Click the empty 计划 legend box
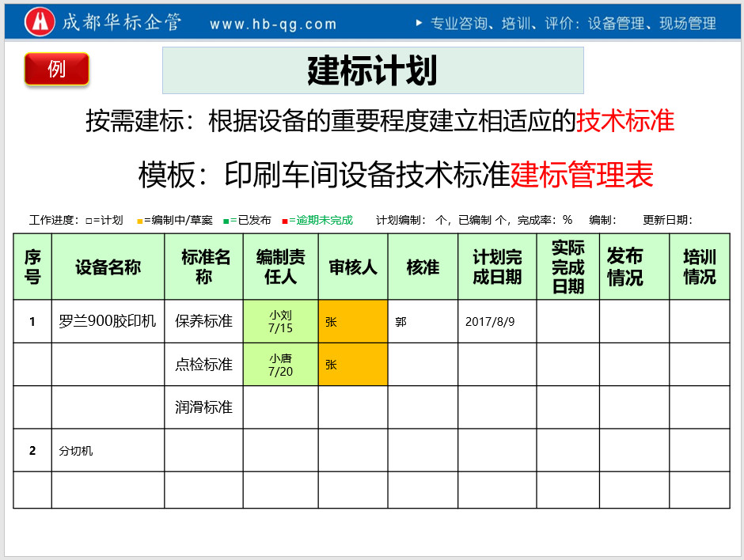Screen dimensions: 744x560 [89, 221]
